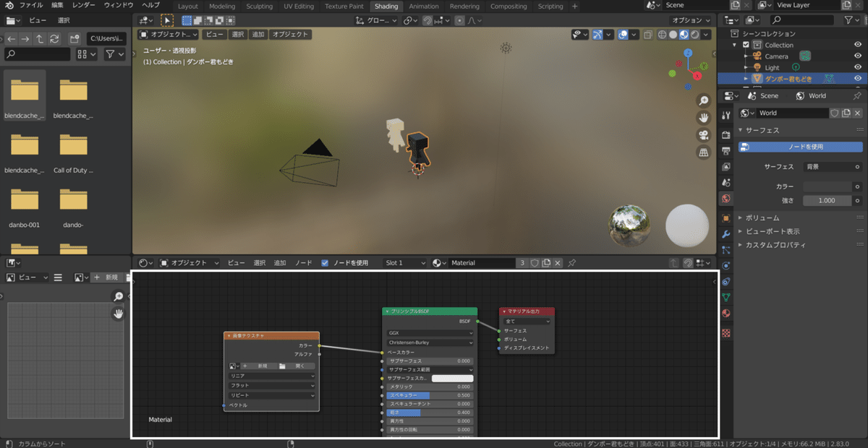Click the viewport pan hand icon
The image size is (868, 448).
click(704, 118)
